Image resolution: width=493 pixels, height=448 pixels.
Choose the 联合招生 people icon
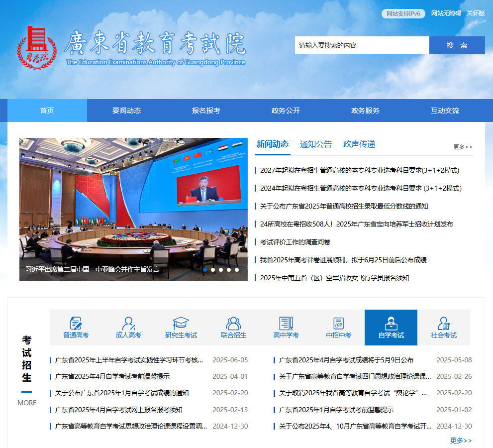233,323
